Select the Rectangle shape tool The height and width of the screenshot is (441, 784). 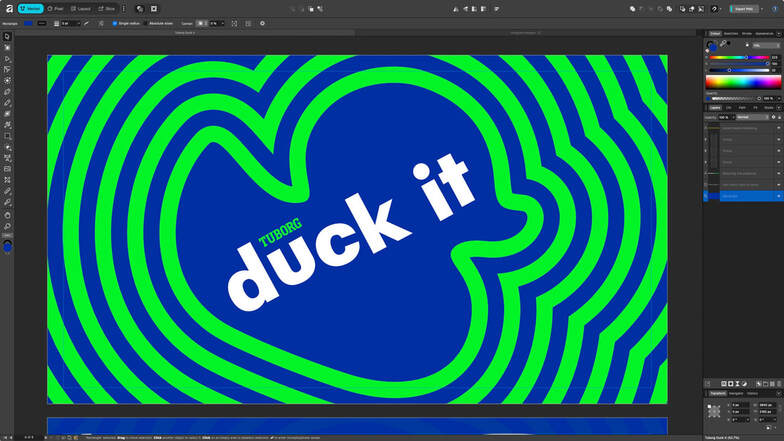(7, 136)
